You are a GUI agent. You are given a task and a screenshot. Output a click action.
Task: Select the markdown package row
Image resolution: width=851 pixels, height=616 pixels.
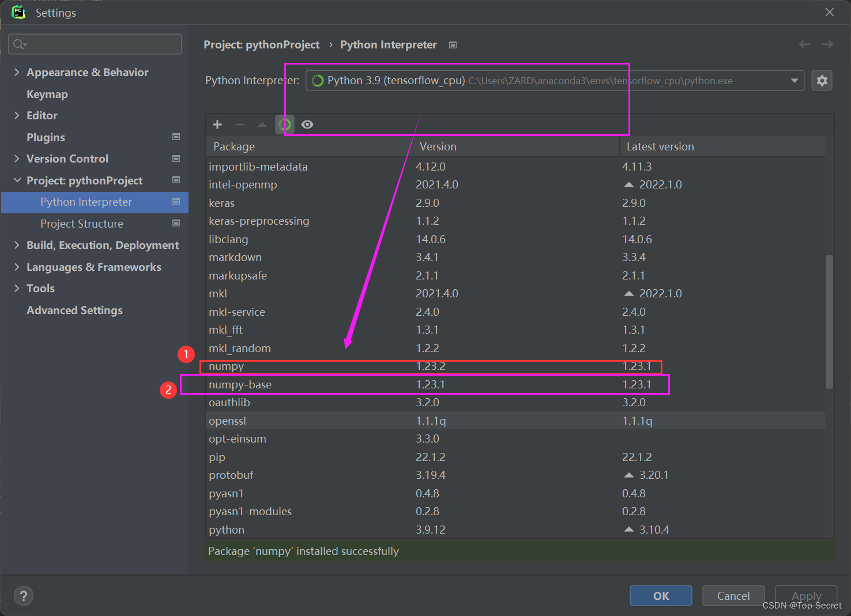click(515, 258)
